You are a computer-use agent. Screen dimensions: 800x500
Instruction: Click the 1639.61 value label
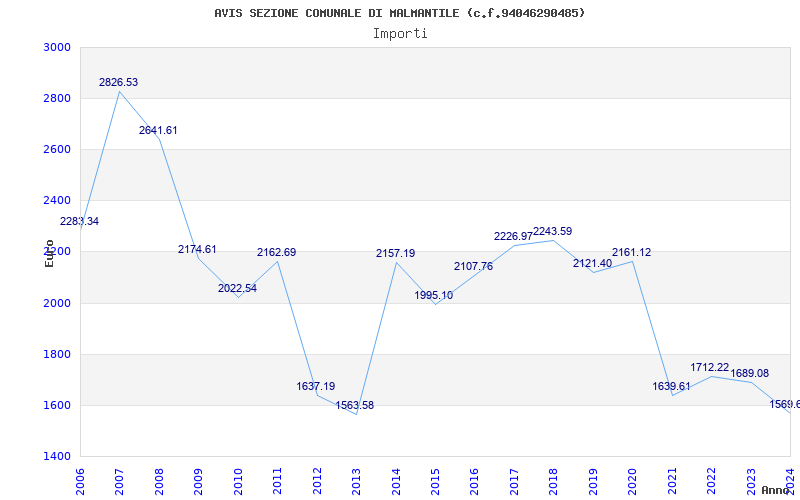click(672, 386)
